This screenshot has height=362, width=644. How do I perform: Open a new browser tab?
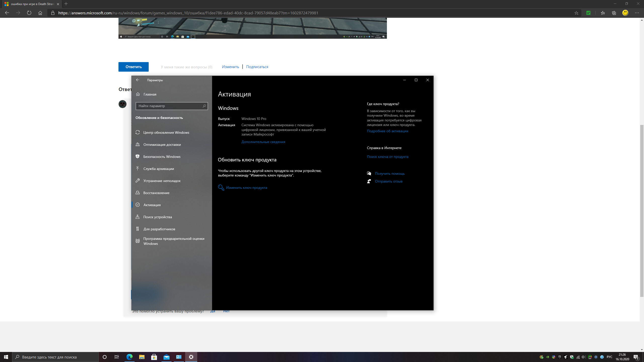[66, 4]
